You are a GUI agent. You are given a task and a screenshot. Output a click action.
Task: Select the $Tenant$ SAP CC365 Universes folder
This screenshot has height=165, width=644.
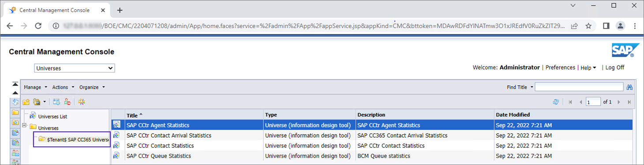pyautogui.click(x=73, y=139)
